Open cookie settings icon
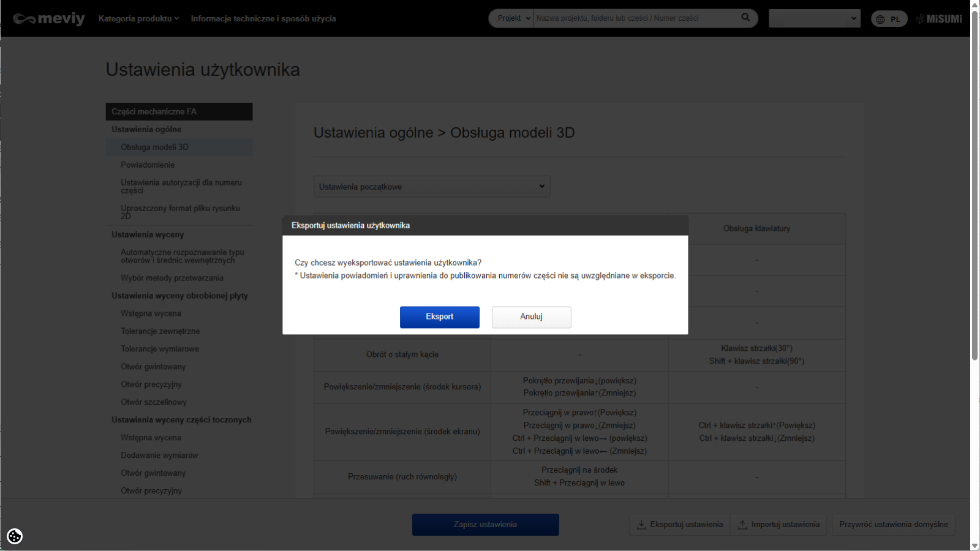The width and height of the screenshot is (980, 551). pyautogui.click(x=15, y=536)
